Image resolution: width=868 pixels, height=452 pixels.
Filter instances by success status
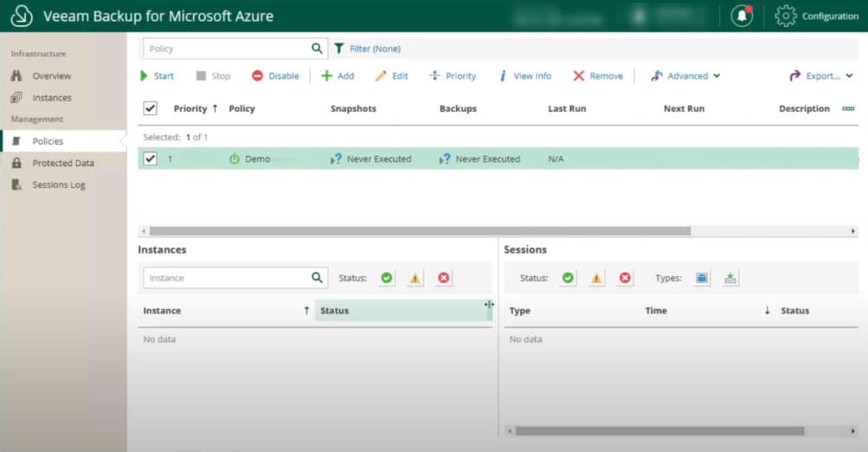click(386, 278)
